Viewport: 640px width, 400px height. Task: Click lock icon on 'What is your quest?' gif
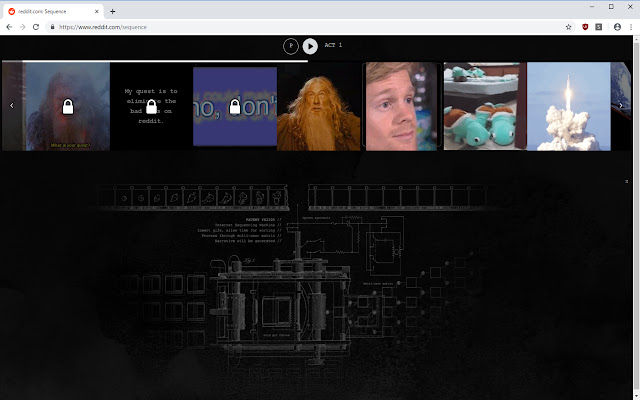(68, 107)
